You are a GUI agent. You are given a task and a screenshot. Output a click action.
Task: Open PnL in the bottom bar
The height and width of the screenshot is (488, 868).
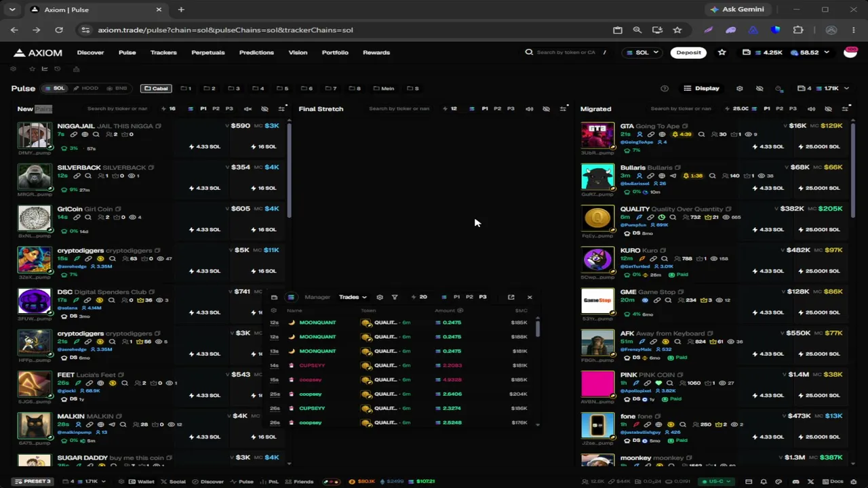click(x=270, y=481)
